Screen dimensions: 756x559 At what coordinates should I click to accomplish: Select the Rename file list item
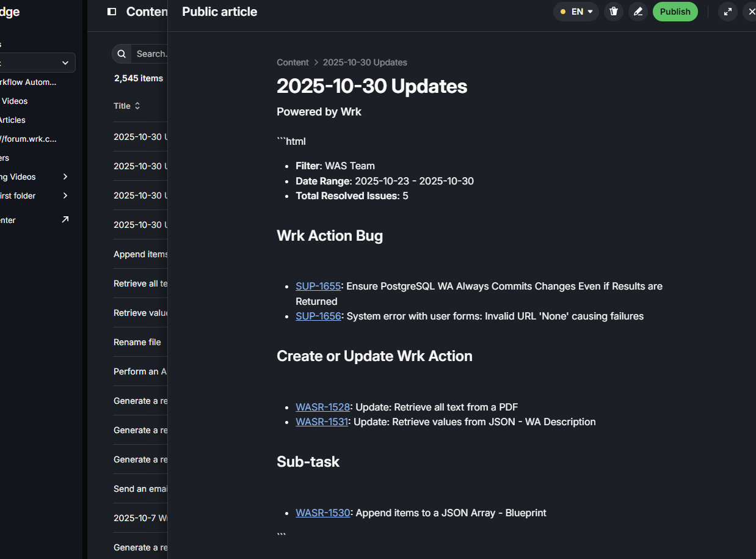pyautogui.click(x=137, y=342)
